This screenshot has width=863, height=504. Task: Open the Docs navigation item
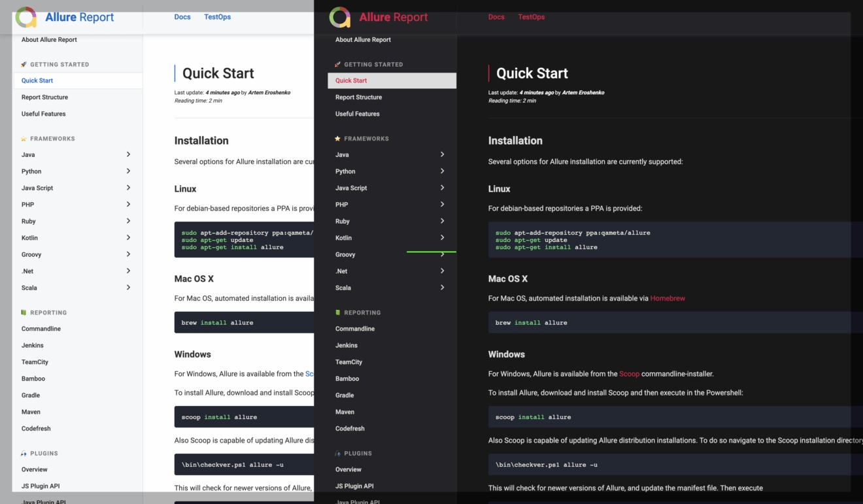pyautogui.click(x=182, y=16)
